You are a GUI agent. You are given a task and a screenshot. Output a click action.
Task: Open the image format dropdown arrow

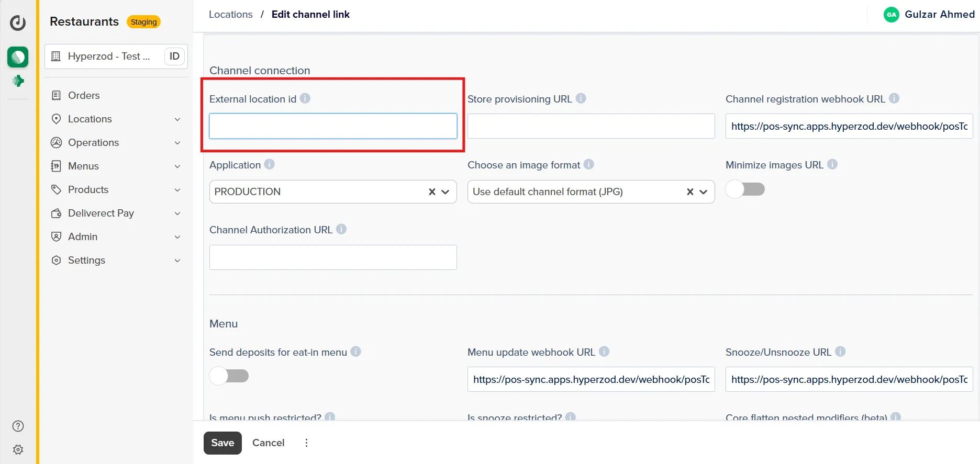(704, 192)
